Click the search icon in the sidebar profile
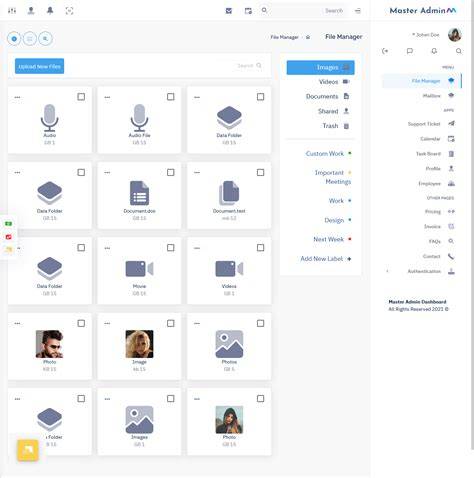 click(459, 51)
